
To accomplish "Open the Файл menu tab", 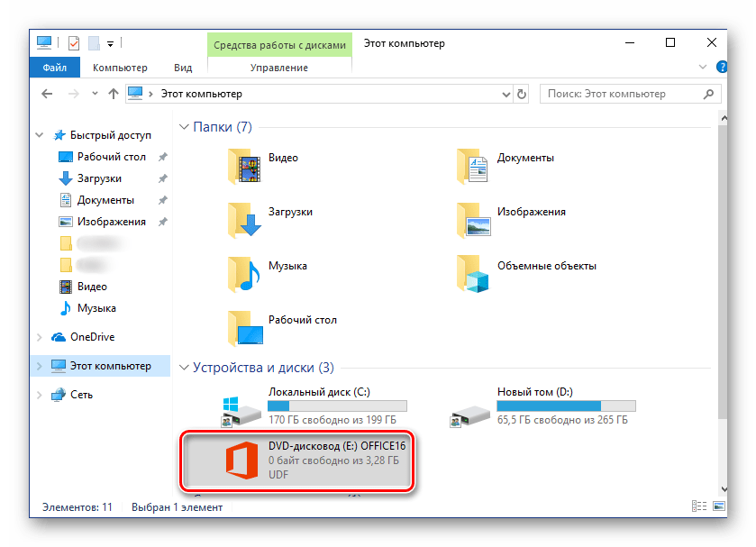I will point(53,68).
